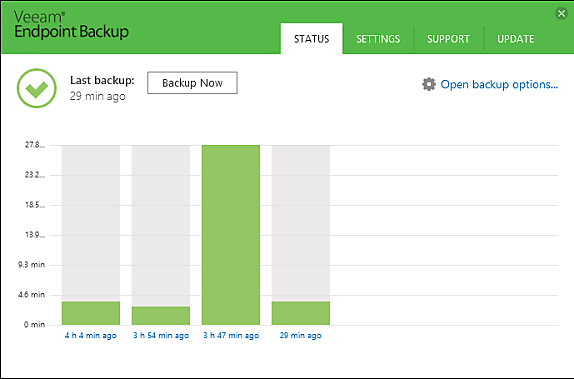
Task: Open the 3 h 54 min ago session link
Action: [x=161, y=335]
